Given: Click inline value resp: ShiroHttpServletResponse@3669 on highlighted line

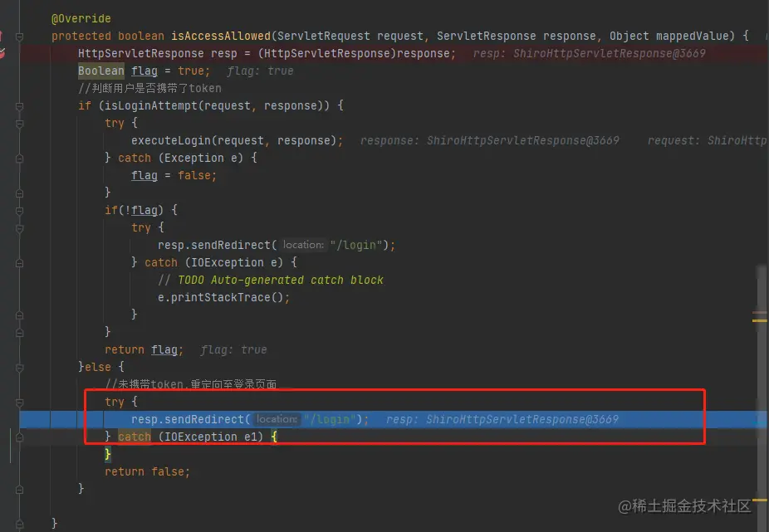Looking at the screenshot, I should (x=502, y=420).
